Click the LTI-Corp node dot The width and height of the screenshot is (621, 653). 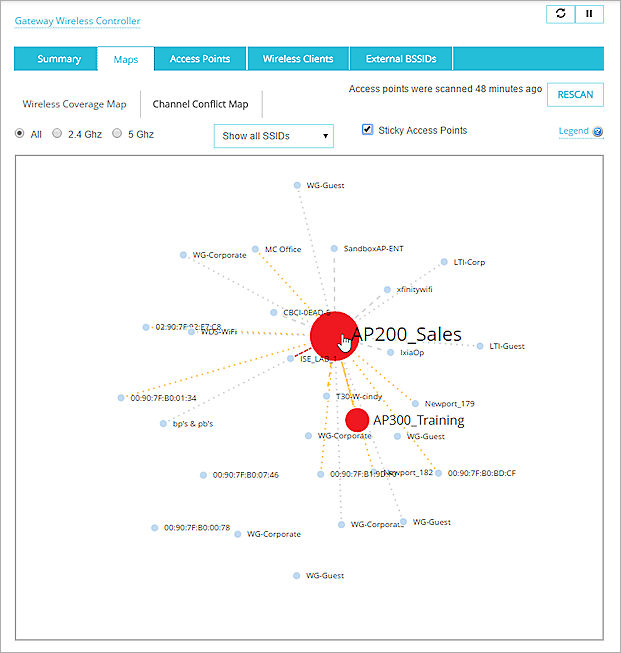444,262
